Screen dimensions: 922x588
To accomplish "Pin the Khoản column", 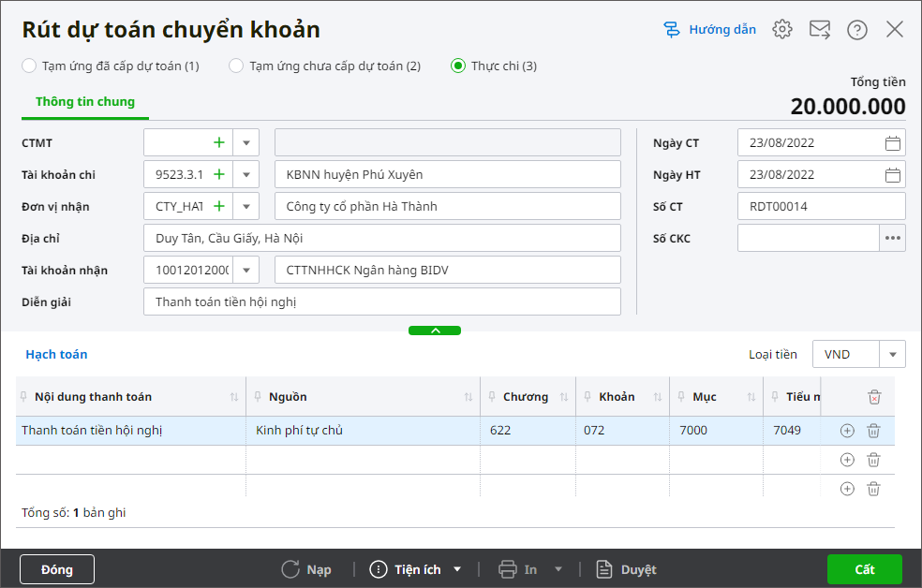I will pyautogui.click(x=587, y=397).
